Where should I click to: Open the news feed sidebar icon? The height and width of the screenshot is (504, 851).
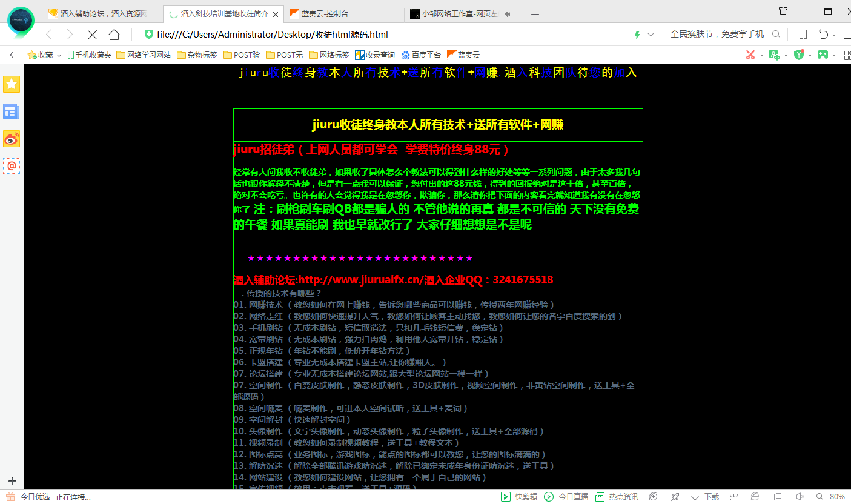[x=12, y=111]
